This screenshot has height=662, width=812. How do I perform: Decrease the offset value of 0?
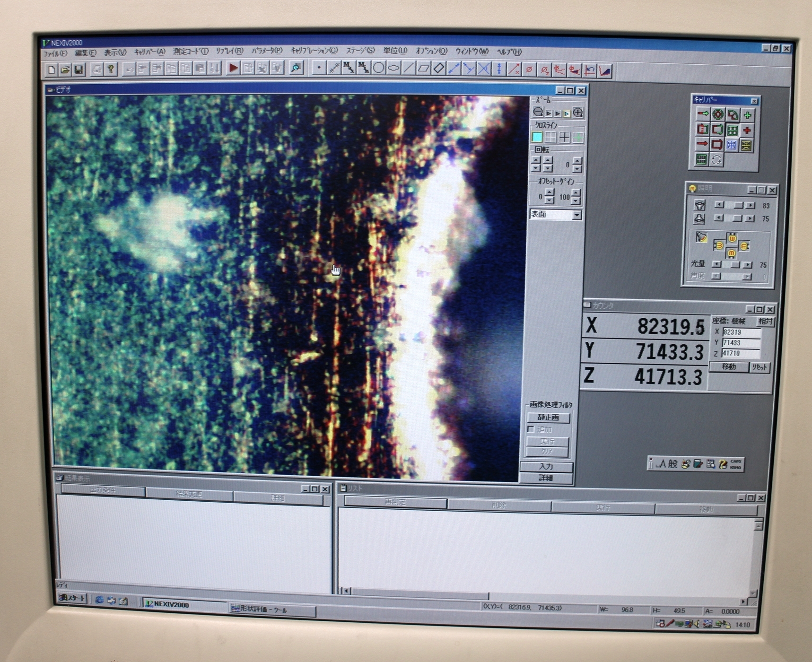point(549,200)
